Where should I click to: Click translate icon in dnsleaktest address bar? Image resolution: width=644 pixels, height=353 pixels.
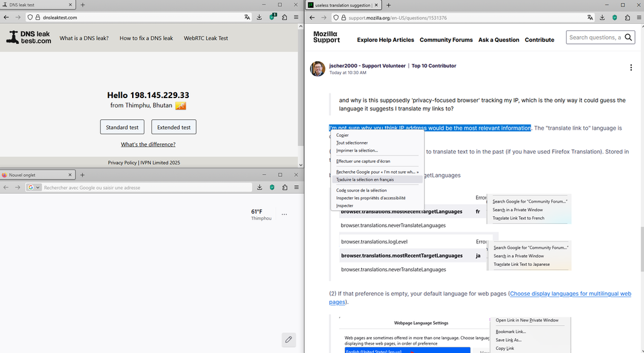(247, 17)
